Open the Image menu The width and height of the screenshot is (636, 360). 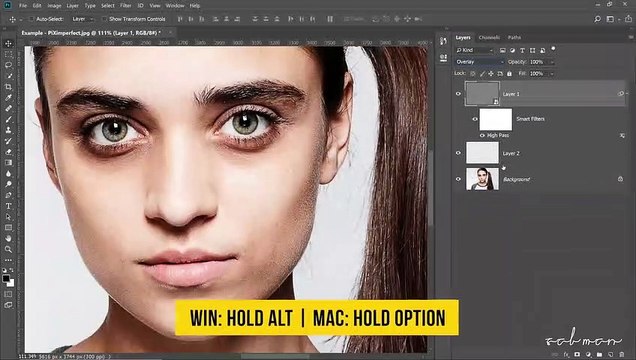pyautogui.click(x=54, y=6)
